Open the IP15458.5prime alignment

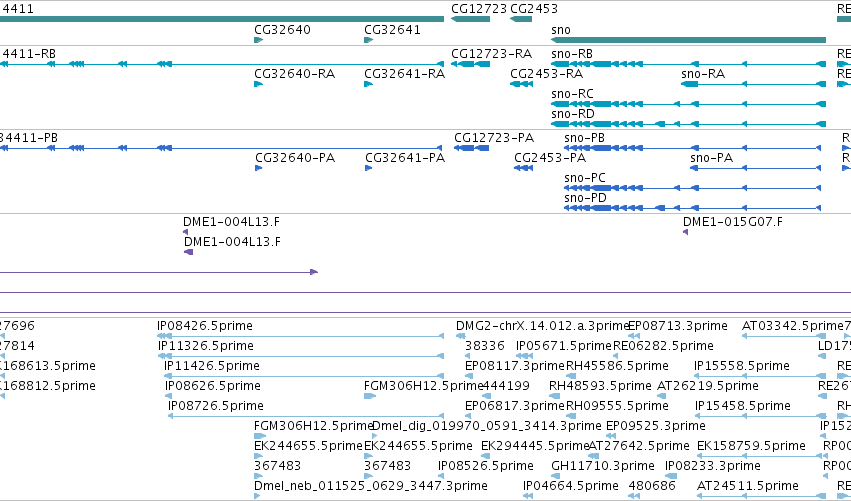(760, 416)
